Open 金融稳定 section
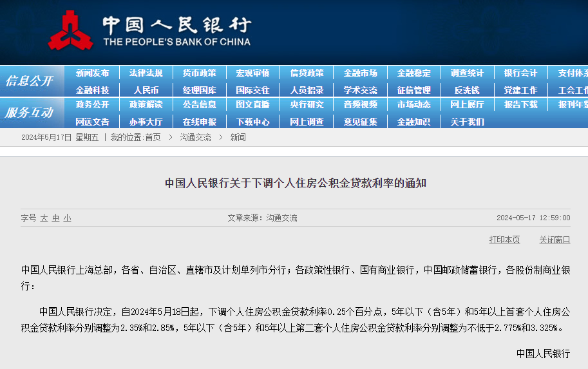Image resolution: width=588 pixels, height=369 pixels. (x=414, y=73)
